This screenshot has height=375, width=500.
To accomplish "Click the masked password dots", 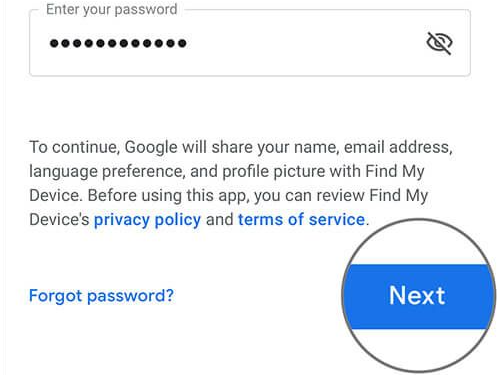I will tap(118, 43).
